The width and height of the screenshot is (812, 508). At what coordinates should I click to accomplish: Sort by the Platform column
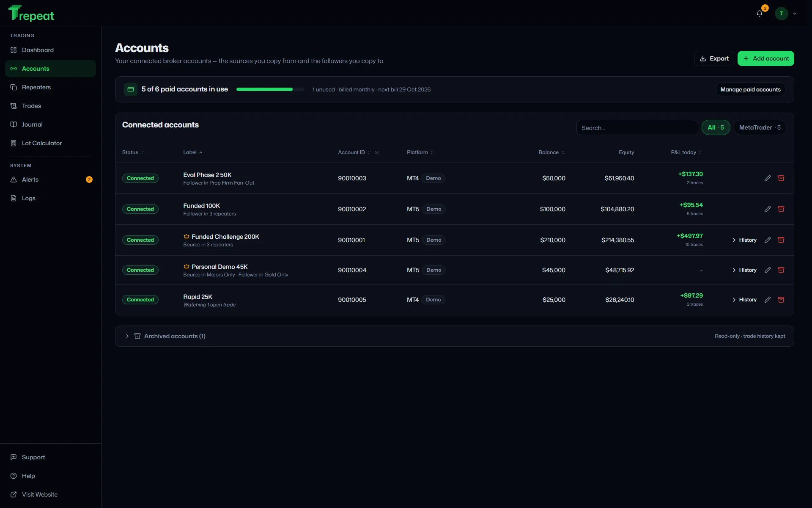(420, 152)
